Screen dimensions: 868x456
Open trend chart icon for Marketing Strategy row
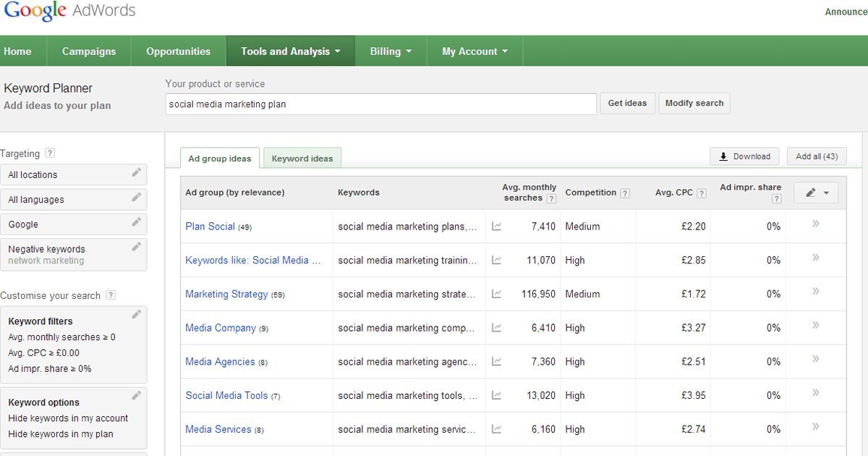click(496, 294)
